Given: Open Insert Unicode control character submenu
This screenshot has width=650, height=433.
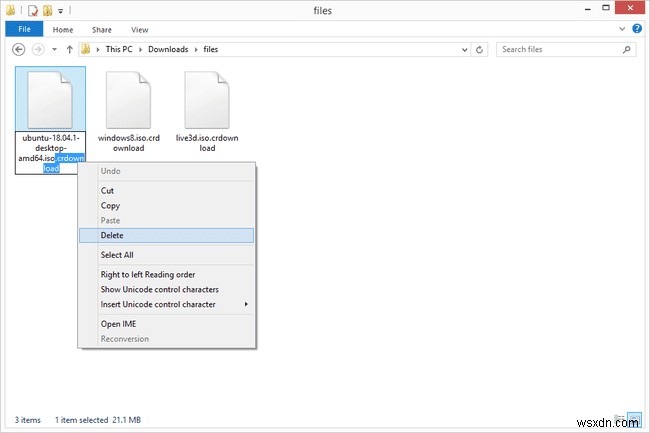Looking at the screenshot, I should coord(166,304).
